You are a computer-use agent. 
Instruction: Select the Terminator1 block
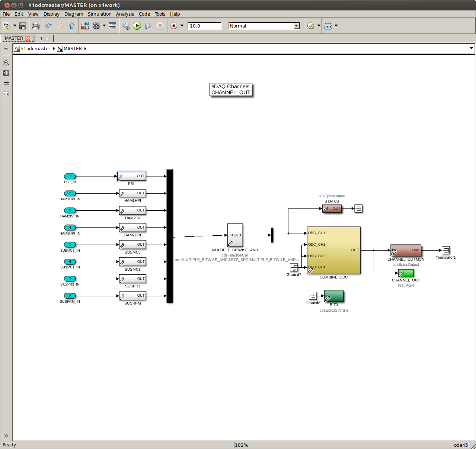(446, 250)
